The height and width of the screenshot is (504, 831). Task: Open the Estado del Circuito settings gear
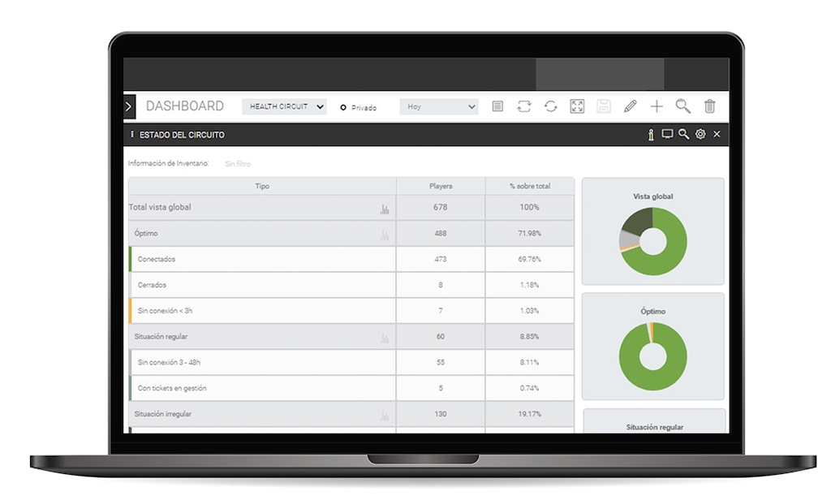pos(700,134)
